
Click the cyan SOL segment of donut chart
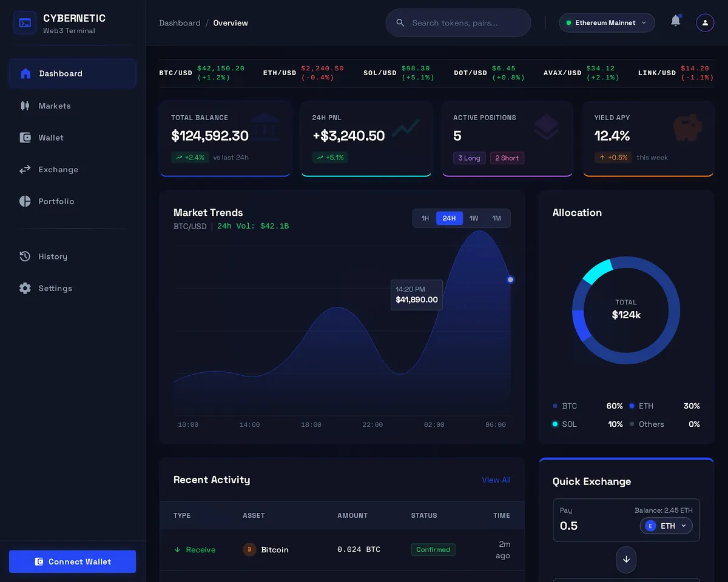[598, 271]
